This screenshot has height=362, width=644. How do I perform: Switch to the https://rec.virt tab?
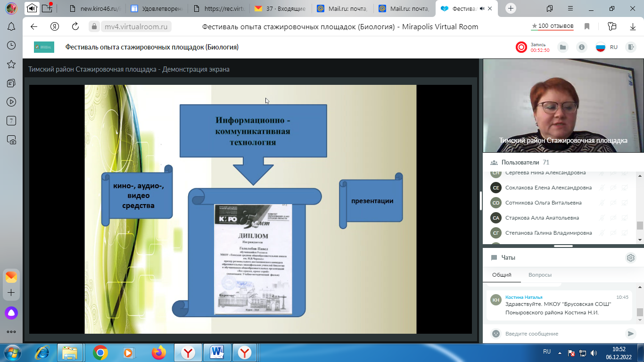pyautogui.click(x=219, y=8)
